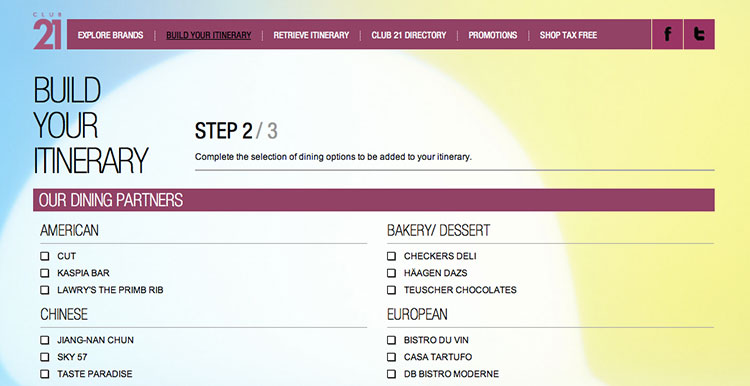Select Lawry's The Primb Rib checkbox

tap(44, 289)
